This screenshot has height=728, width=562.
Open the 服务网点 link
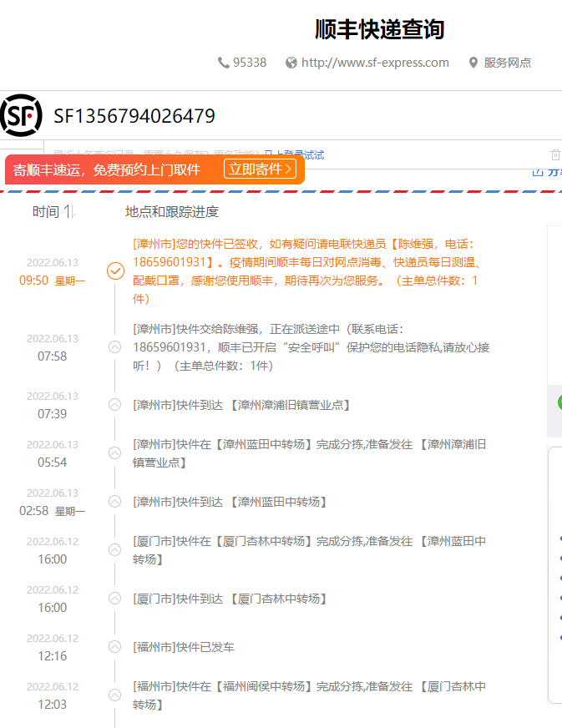click(507, 63)
